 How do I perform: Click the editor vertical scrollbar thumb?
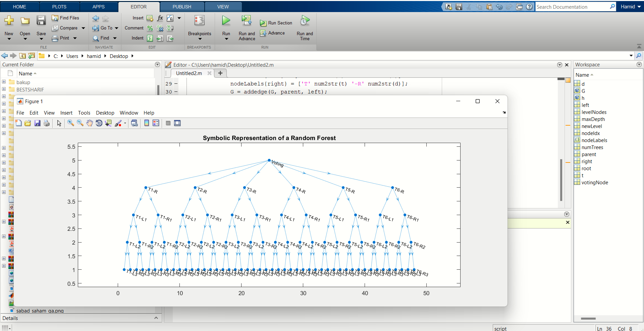coord(561,180)
